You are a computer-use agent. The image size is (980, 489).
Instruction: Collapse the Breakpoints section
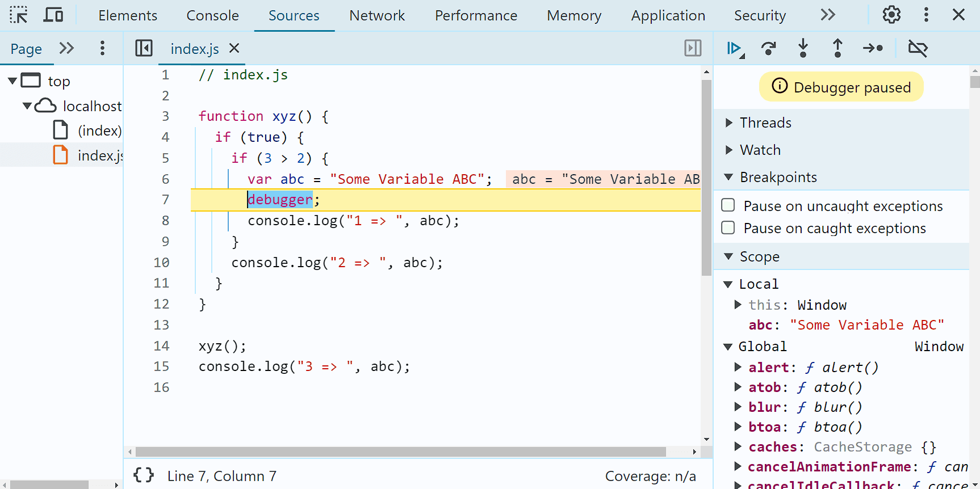point(728,177)
